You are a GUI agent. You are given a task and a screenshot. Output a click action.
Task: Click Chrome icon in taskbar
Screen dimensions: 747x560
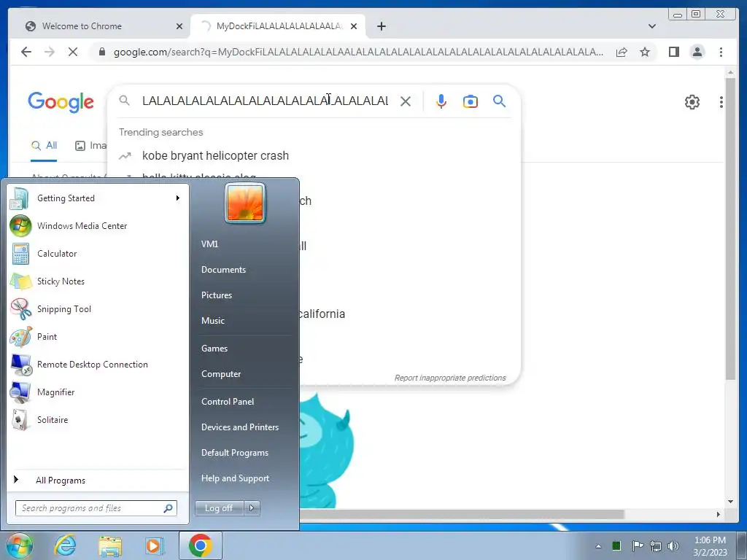[x=200, y=545]
